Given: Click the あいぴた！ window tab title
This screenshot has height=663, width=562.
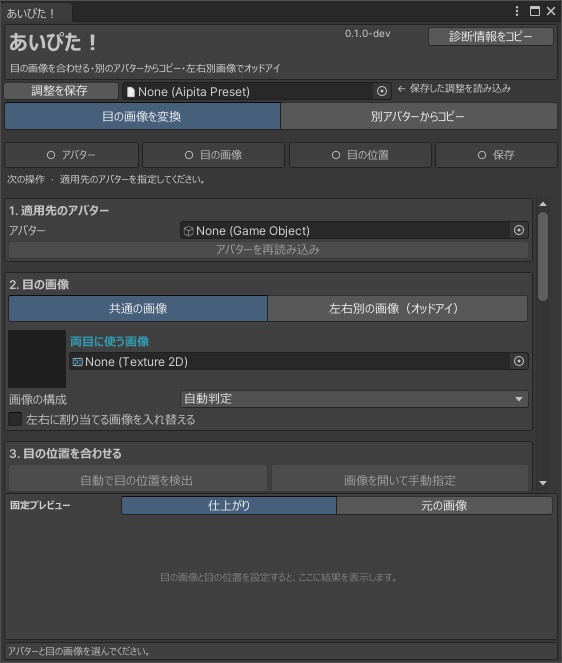Looking at the screenshot, I should (x=30, y=14).
